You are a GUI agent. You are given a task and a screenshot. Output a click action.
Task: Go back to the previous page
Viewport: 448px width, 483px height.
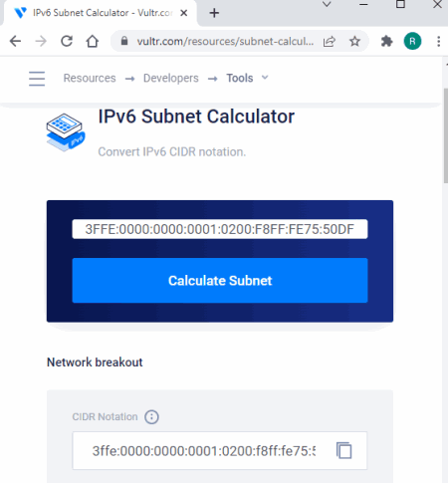coord(15,41)
